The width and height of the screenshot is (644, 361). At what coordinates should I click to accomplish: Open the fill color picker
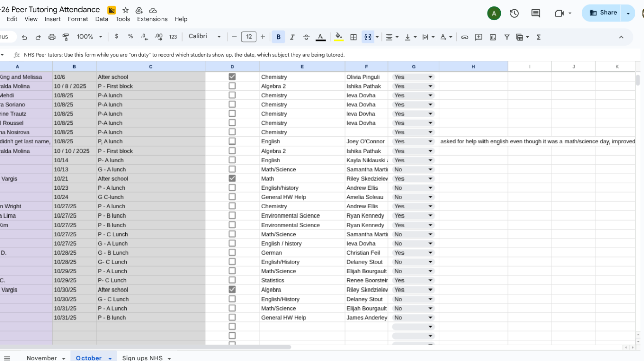[x=339, y=37]
